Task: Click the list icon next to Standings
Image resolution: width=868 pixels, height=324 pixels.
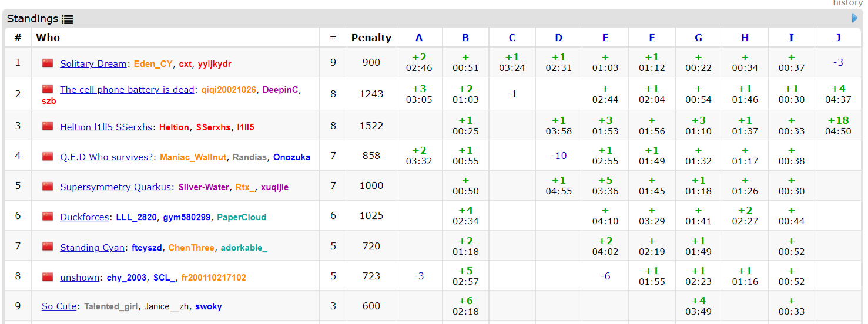Action: tap(68, 19)
